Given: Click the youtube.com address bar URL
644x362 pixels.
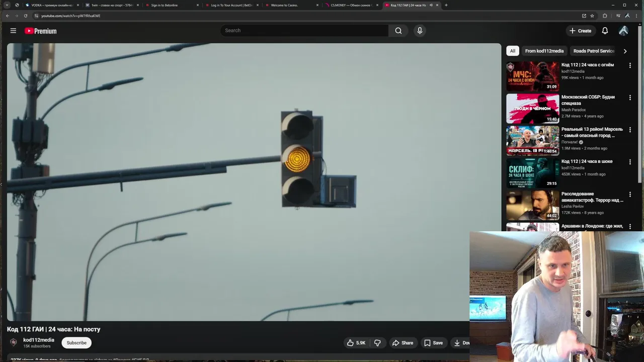Looking at the screenshot, I should coord(70,16).
